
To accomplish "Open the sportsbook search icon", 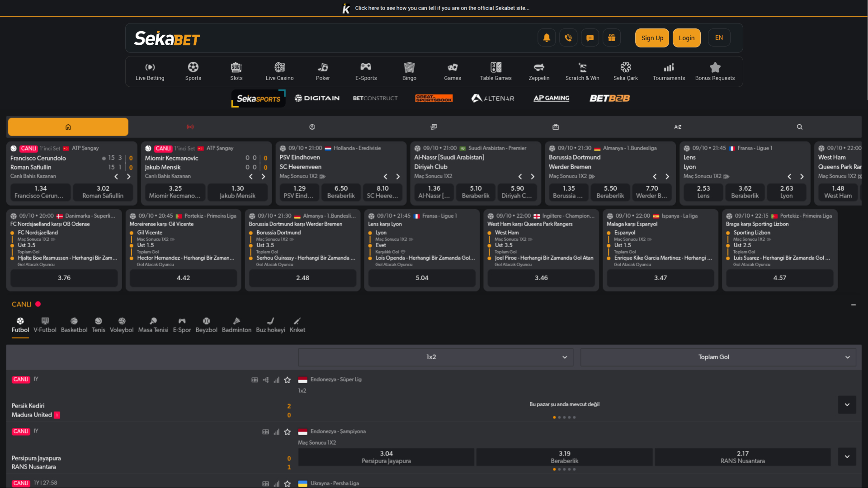I will click(x=800, y=127).
